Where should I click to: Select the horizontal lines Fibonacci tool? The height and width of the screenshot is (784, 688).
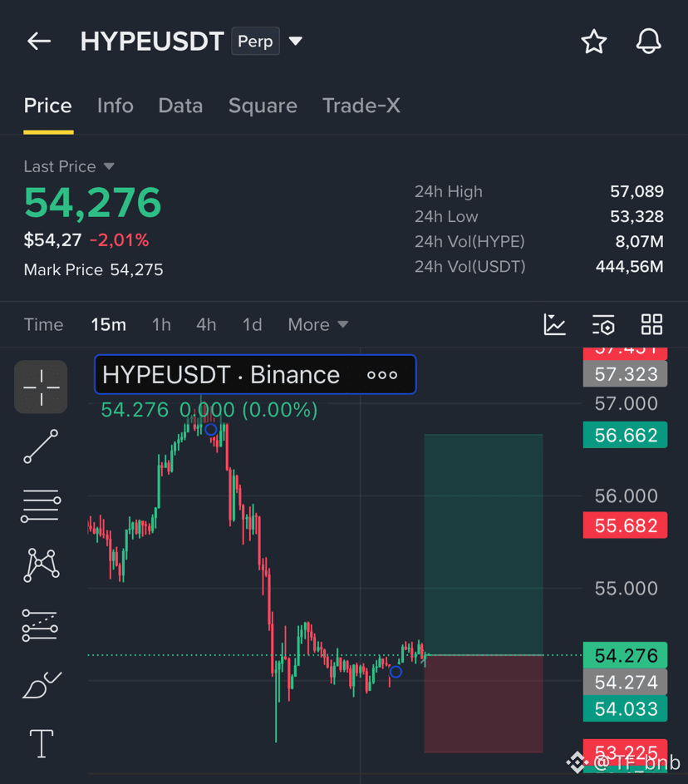click(x=41, y=506)
